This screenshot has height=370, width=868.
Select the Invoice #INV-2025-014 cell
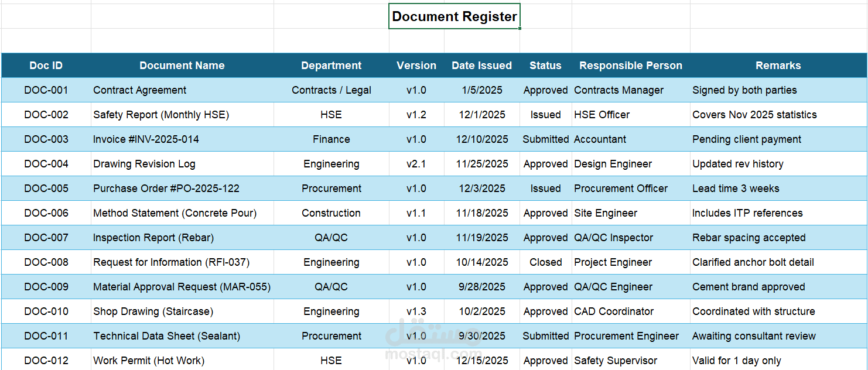click(182, 139)
